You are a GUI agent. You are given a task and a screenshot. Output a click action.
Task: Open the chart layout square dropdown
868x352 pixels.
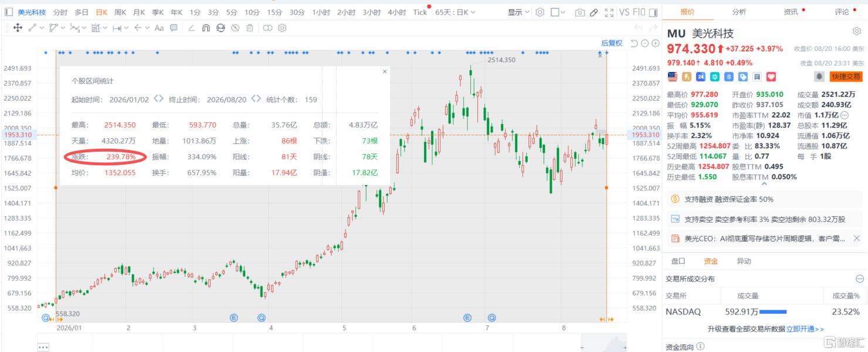(559, 12)
